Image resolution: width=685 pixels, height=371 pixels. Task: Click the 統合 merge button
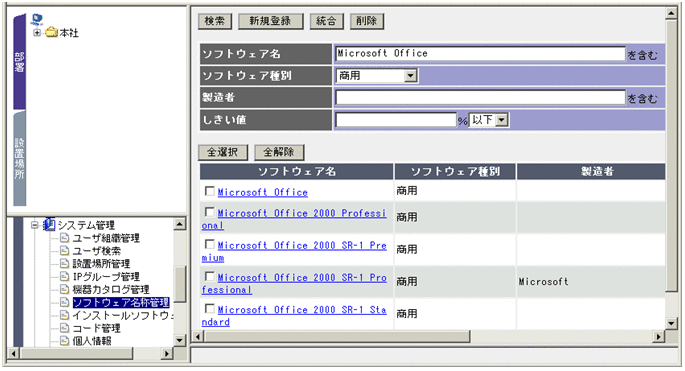pos(326,21)
